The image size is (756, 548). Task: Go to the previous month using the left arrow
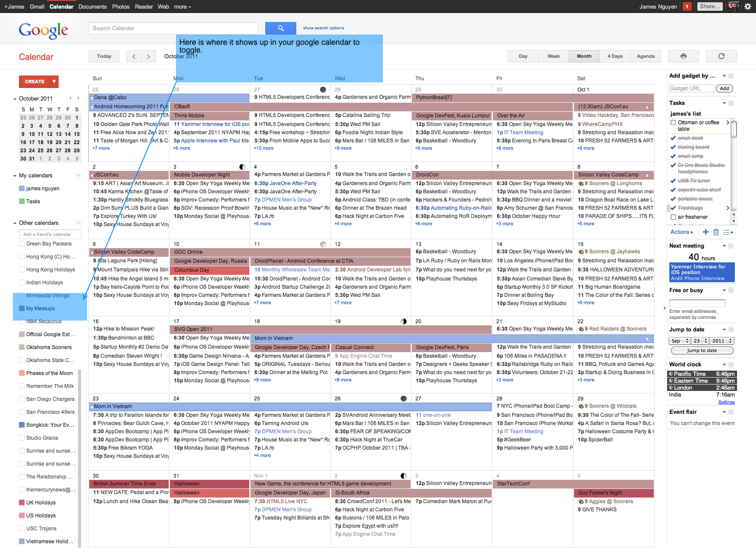tap(134, 56)
